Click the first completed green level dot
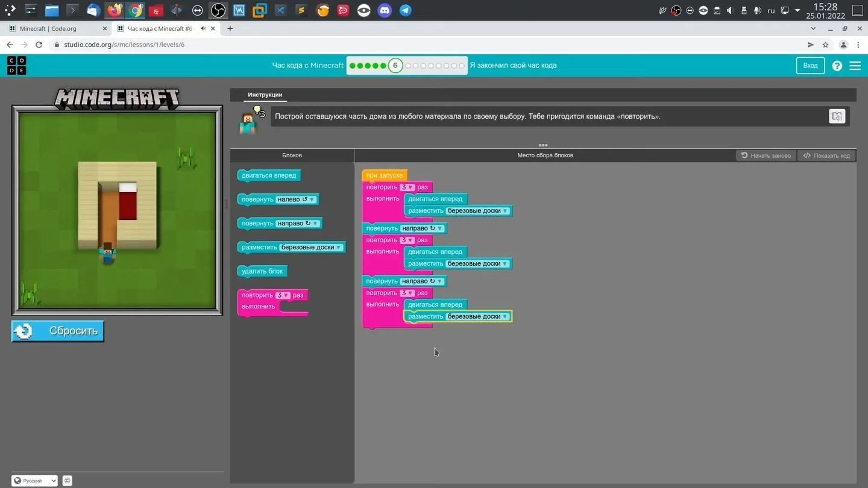The height and width of the screenshot is (488, 868). [x=353, y=66]
